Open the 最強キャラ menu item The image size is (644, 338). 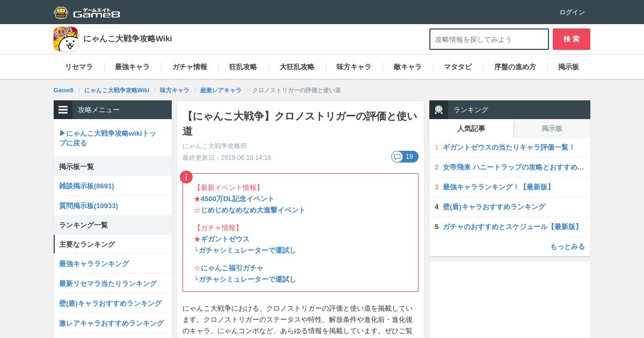[132, 67]
